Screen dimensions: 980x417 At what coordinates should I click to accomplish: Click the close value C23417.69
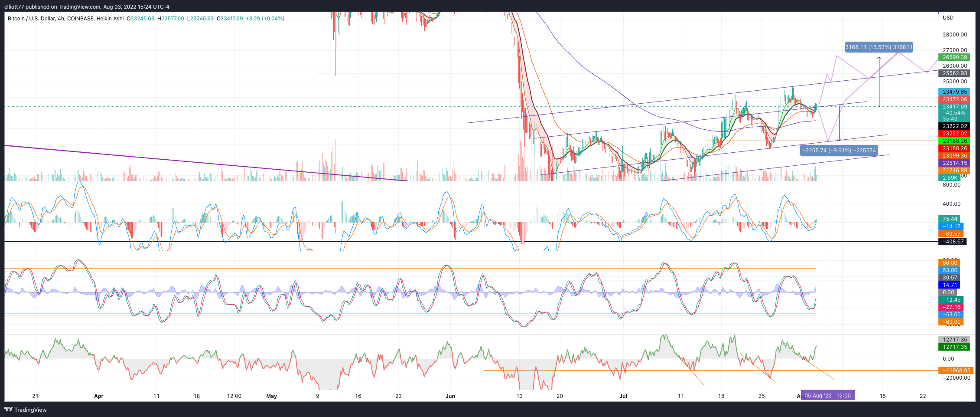(x=230, y=19)
